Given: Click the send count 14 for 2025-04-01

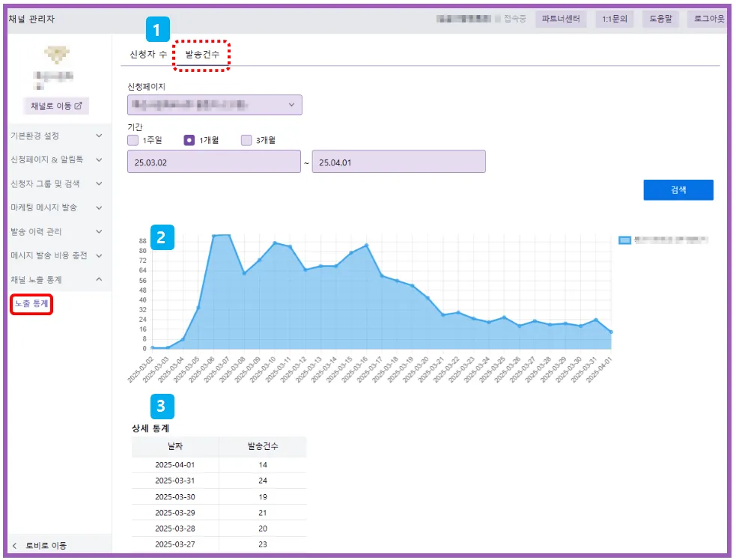Looking at the screenshot, I should [x=263, y=465].
